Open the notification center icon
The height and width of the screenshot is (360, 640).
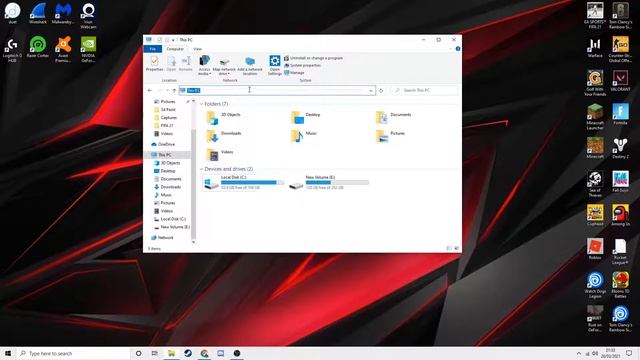[629, 353]
